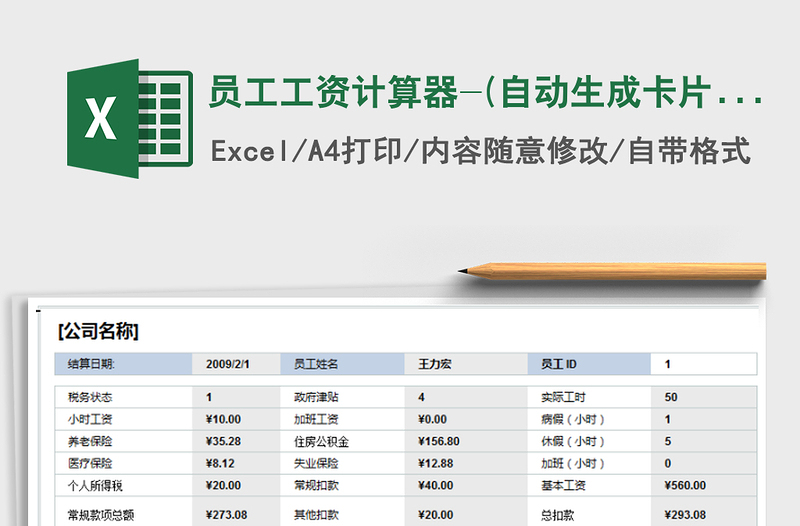Image resolution: width=800 pixels, height=526 pixels.
Task: Select the 养老保险 label cell
Action: click(x=123, y=441)
